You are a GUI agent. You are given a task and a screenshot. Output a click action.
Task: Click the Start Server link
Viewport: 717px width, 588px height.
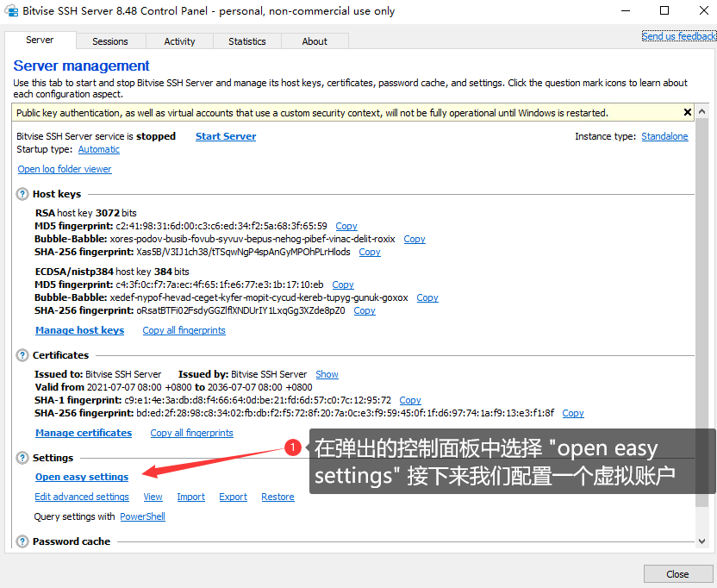[x=226, y=136]
